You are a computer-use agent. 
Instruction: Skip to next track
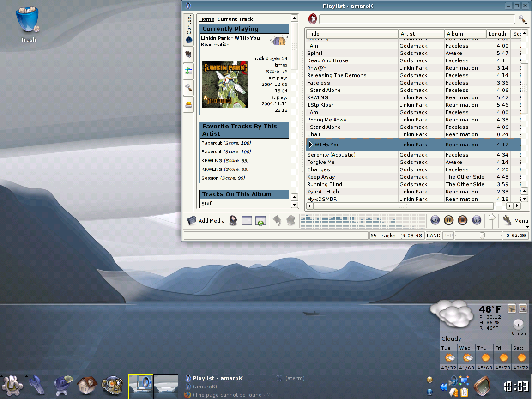click(477, 220)
